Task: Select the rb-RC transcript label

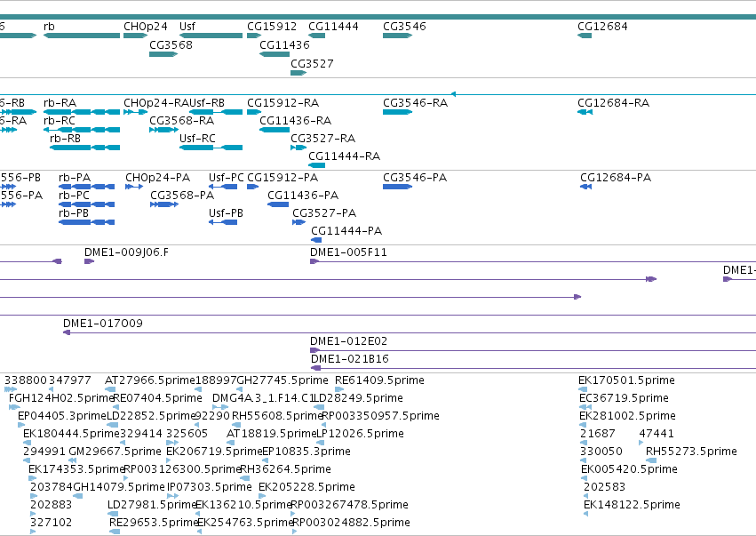Action: coord(60,121)
